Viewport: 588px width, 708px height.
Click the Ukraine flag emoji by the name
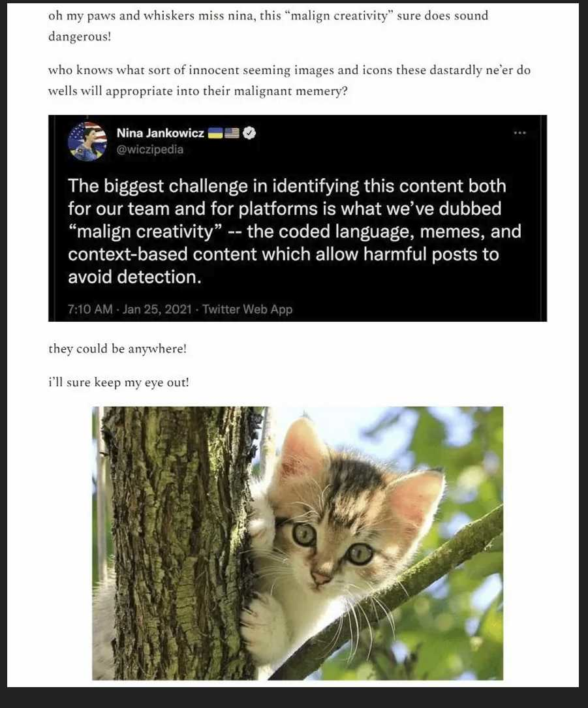(215, 132)
